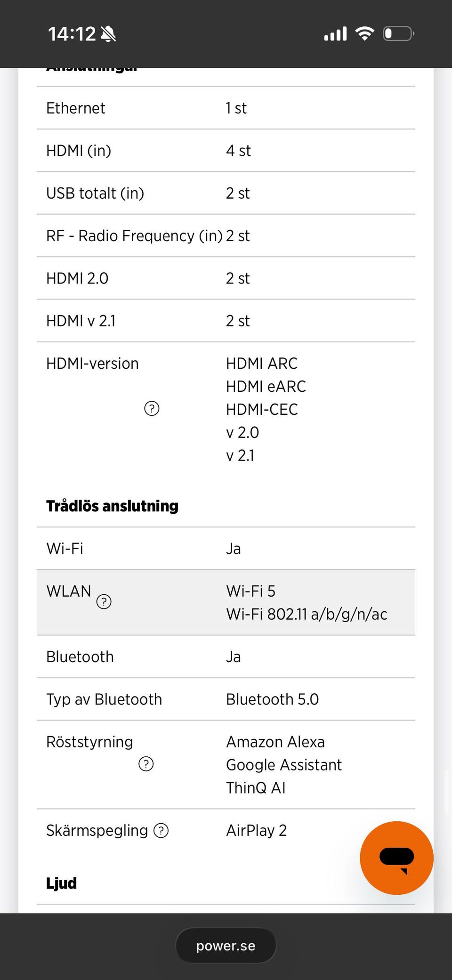Tap the battery indicator in status bar

[x=398, y=33]
